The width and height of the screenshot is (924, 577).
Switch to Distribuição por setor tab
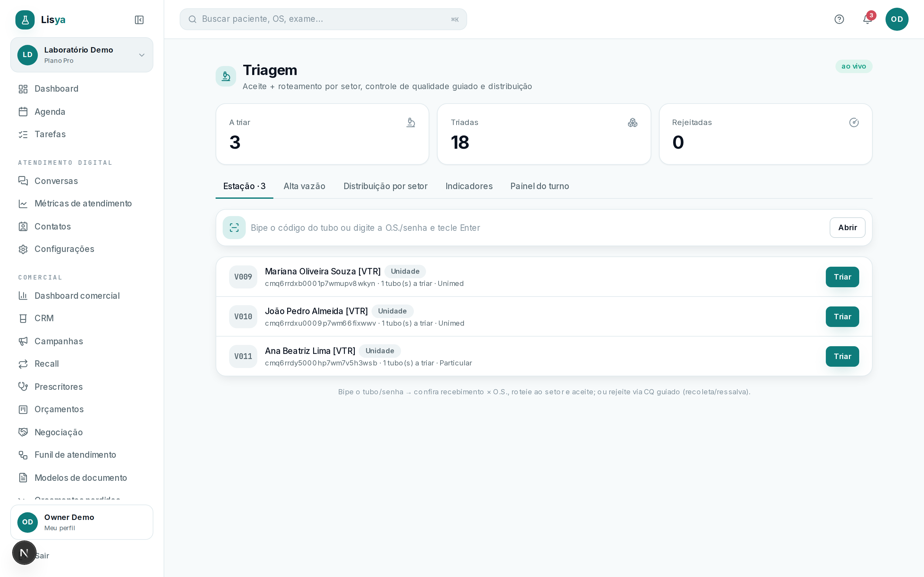(x=385, y=186)
